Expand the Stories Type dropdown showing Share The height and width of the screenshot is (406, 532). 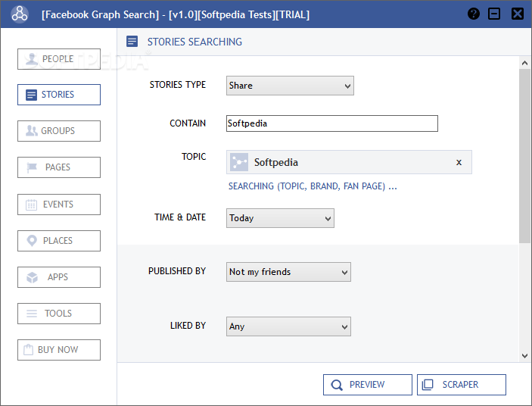click(x=290, y=86)
